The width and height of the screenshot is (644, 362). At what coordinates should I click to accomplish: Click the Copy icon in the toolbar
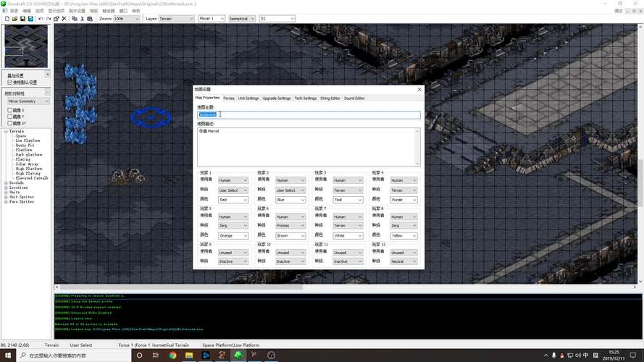[75, 19]
